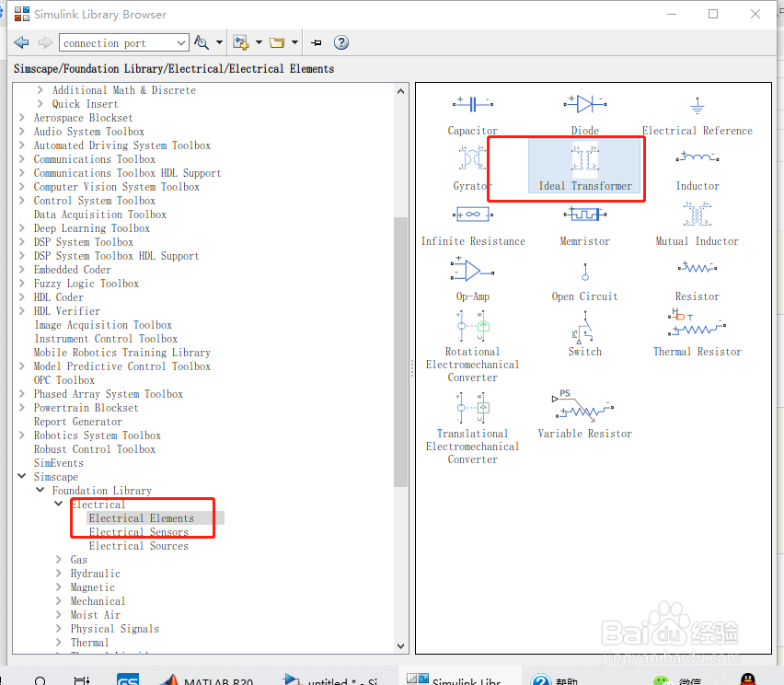Click the search term input field
The height and width of the screenshot is (685, 784).
point(118,43)
